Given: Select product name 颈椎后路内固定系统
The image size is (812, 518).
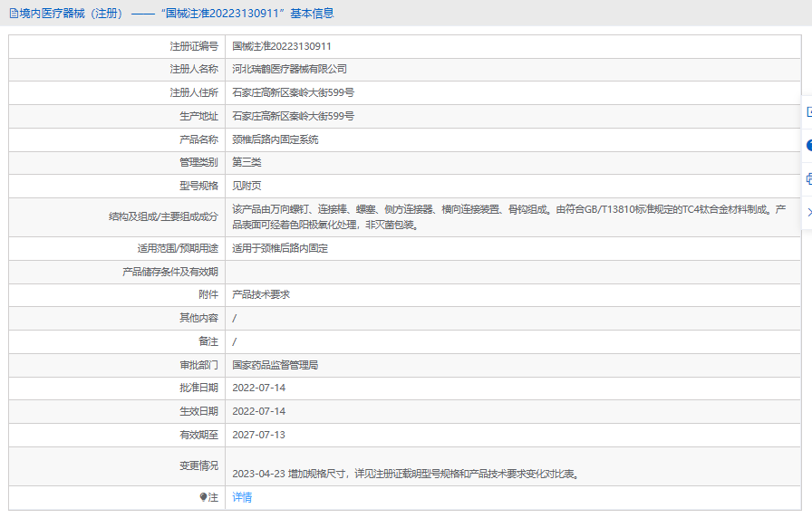Looking at the screenshot, I should 275,139.
